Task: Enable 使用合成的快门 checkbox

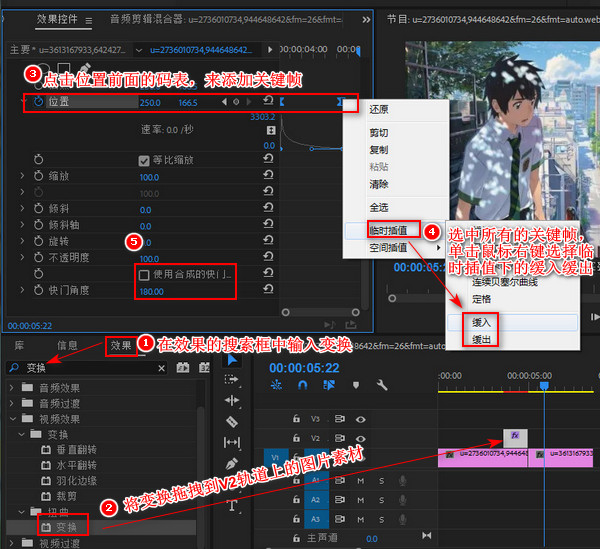Action: click(144, 275)
